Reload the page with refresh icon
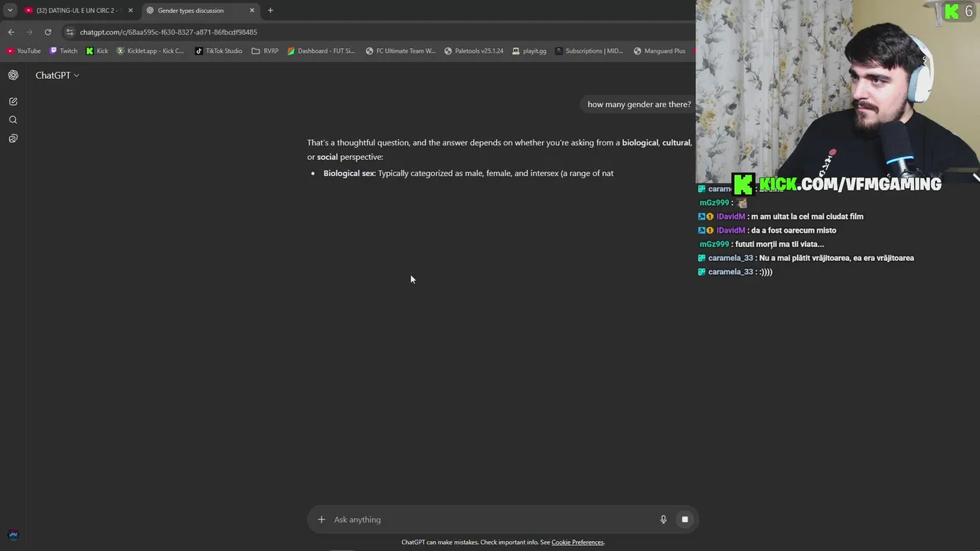980x551 pixels. pyautogui.click(x=47, y=32)
